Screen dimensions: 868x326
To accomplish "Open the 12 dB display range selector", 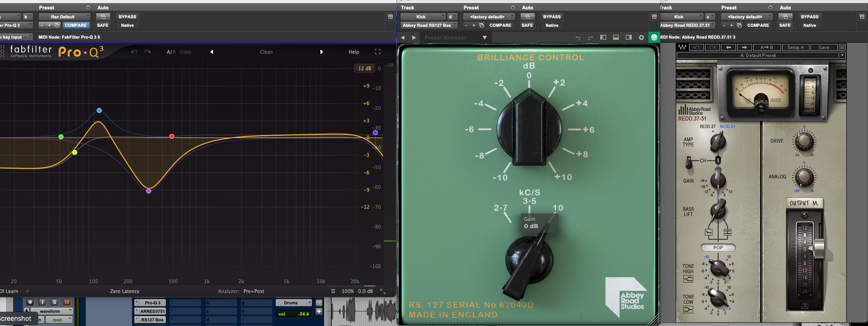I will tap(364, 68).
